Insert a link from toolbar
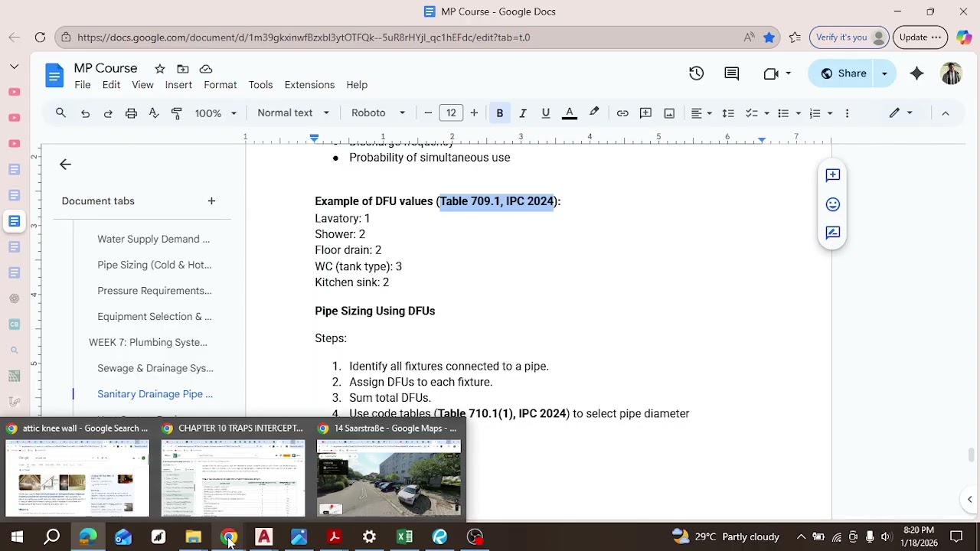980x551 pixels. click(x=622, y=113)
